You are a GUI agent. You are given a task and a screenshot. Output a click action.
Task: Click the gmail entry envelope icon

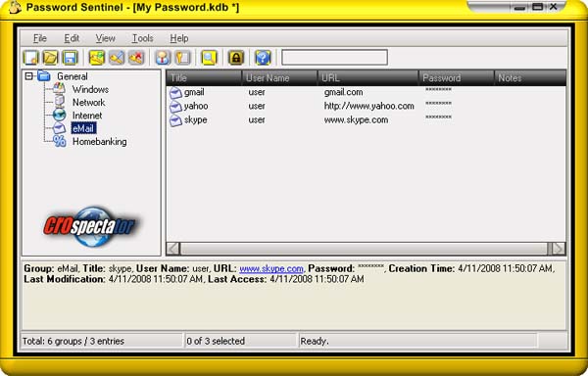(x=175, y=92)
